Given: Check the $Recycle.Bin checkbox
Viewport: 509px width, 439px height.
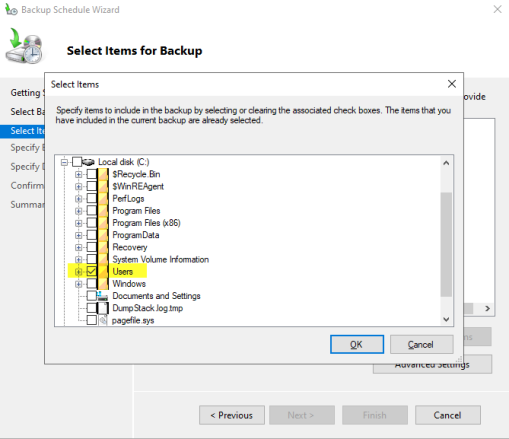Looking at the screenshot, I should pos(92,174).
